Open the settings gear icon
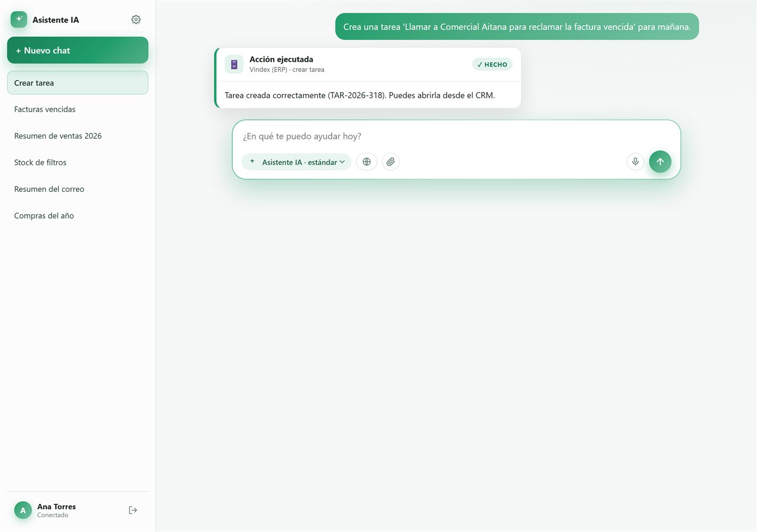The height and width of the screenshot is (532, 757). [x=136, y=19]
